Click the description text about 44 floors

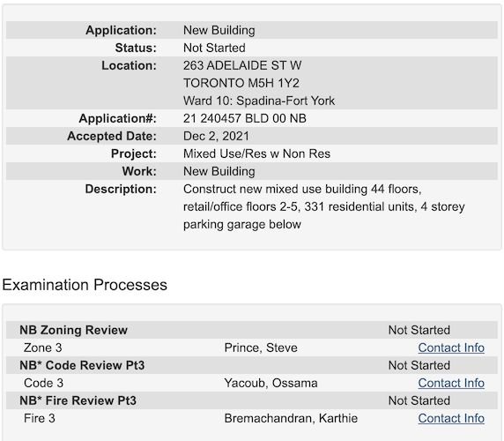tap(323, 206)
